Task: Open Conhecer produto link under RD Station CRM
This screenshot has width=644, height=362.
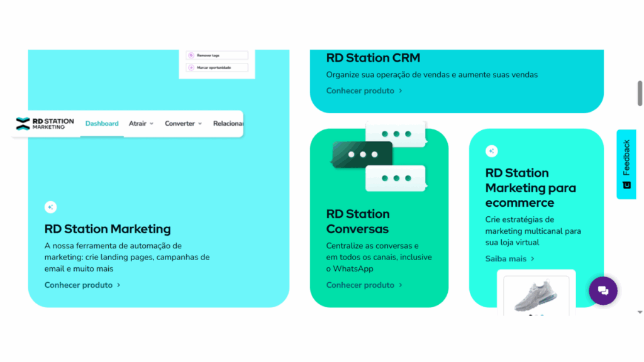Action: (x=364, y=90)
